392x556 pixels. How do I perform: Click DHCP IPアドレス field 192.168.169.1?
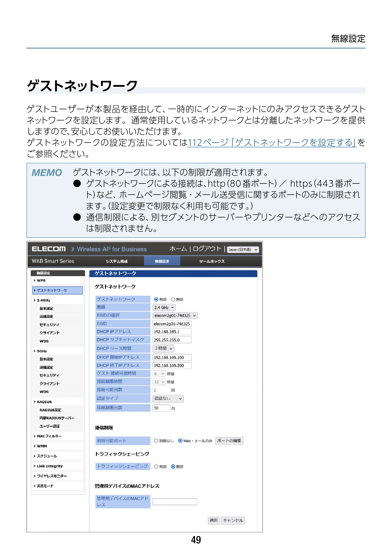(x=172, y=331)
